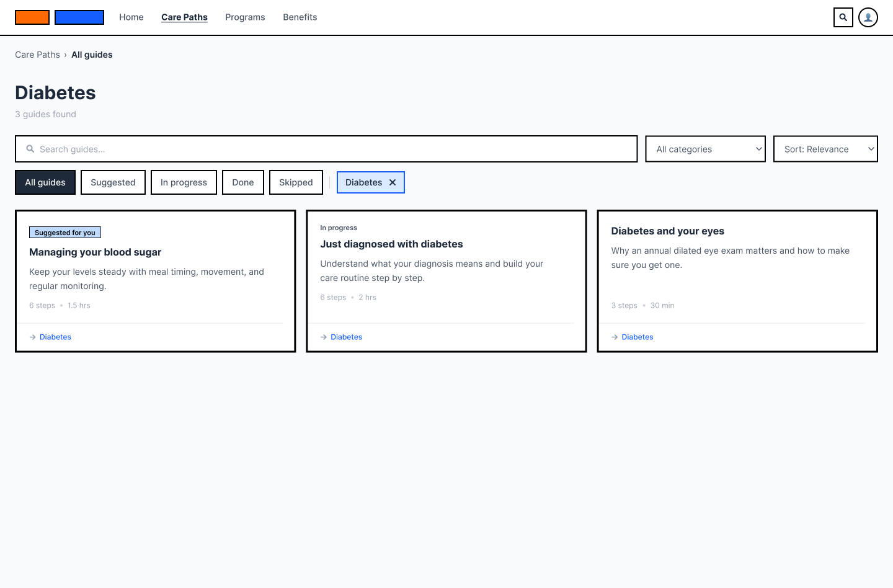893x588 pixels.
Task: Select the Done filter
Action: [x=243, y=182]
